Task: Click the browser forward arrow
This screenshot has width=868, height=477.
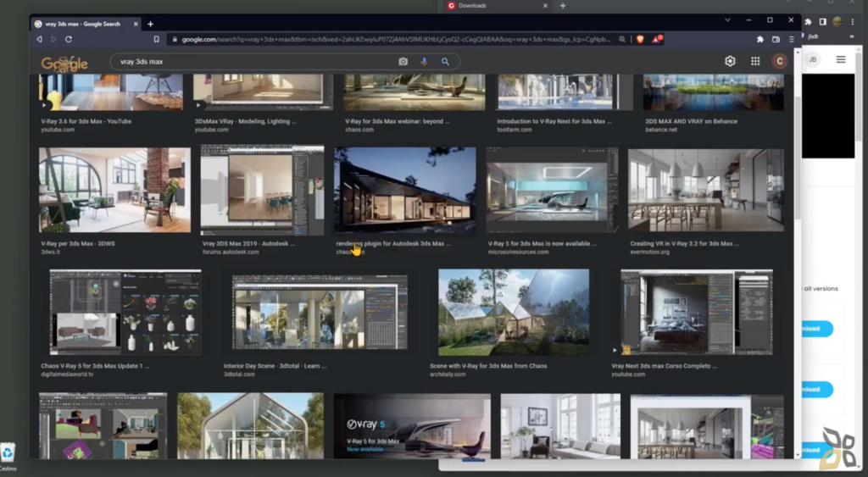Action: (53, 39)
